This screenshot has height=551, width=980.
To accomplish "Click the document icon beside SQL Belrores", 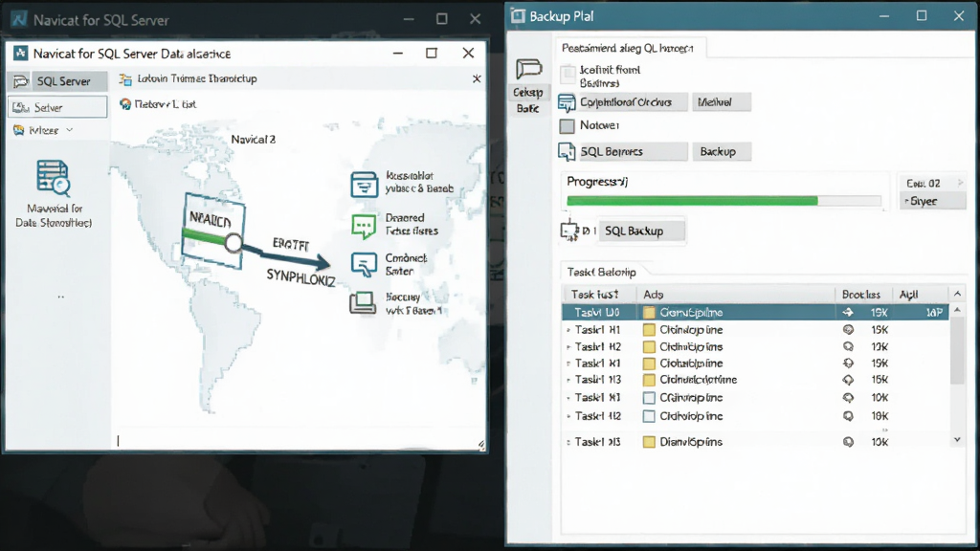I will [x=567, y=152].
